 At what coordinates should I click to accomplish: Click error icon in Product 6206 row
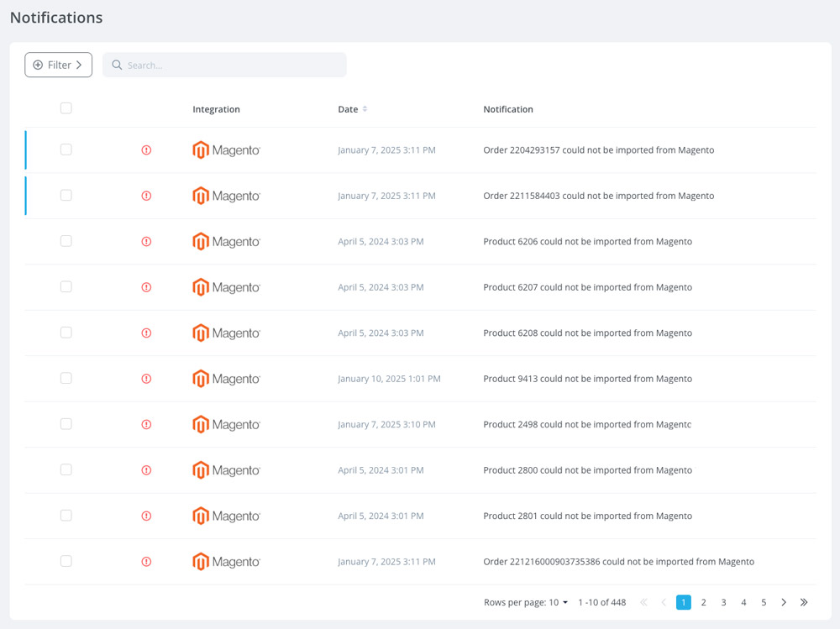146,242
